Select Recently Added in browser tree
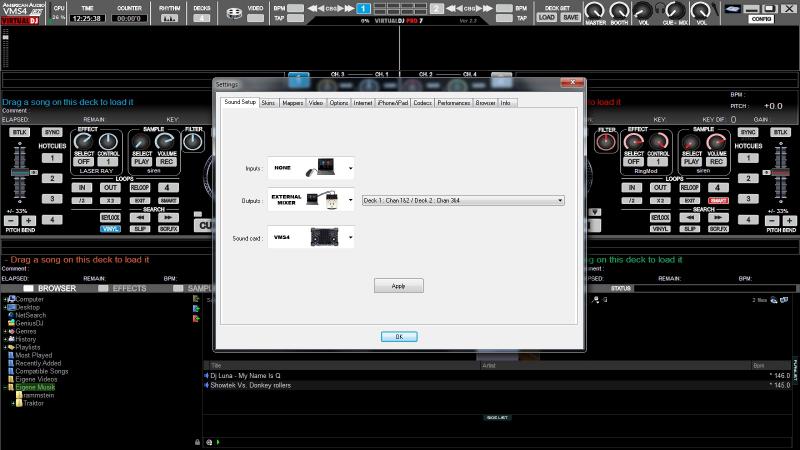This screenshot has width=800, height=450. click(38, 363)
